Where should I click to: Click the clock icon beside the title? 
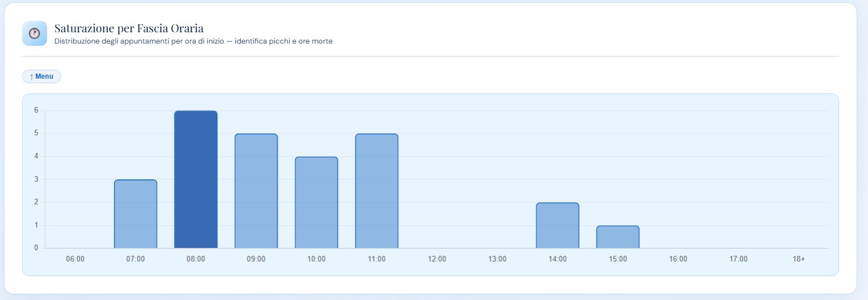tap(34, 33)
